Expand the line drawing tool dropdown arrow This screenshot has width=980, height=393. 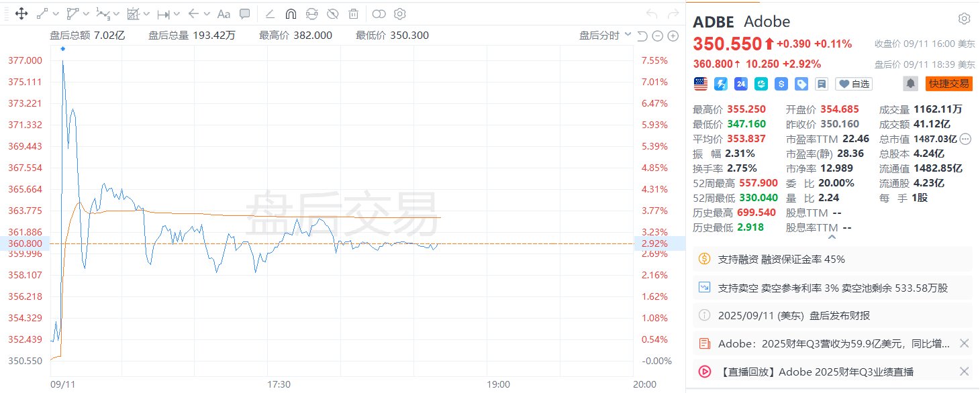56,13
